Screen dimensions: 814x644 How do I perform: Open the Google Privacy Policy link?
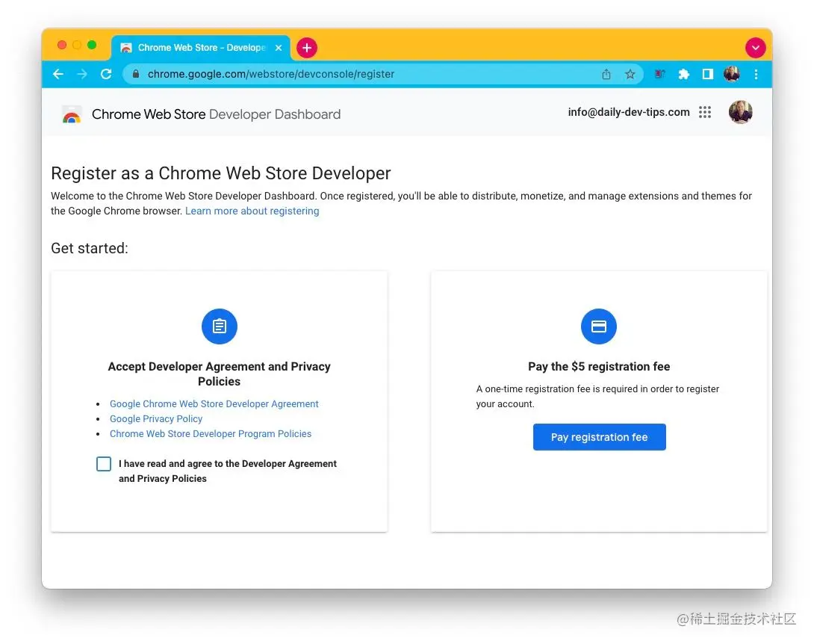click(x=156, y=418)
